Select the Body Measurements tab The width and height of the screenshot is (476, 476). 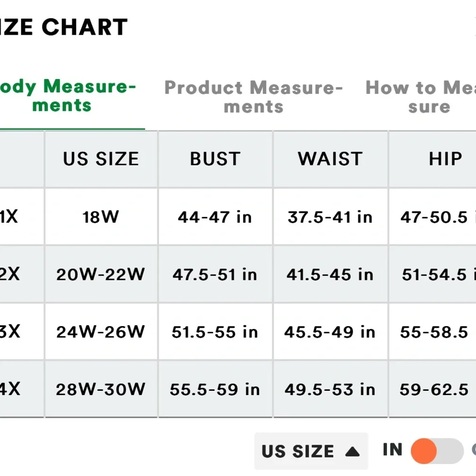pyautogui.click(x=67, y=96)
